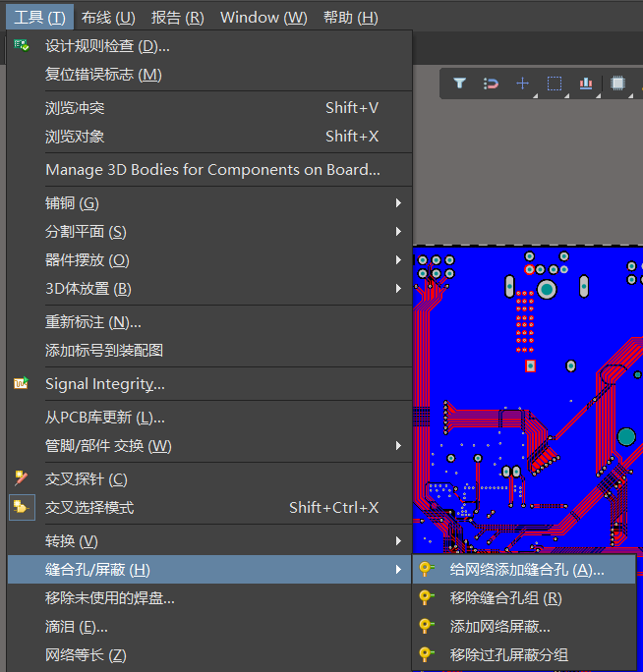Open 滴泪 (E) dialog

click(209, 627)
